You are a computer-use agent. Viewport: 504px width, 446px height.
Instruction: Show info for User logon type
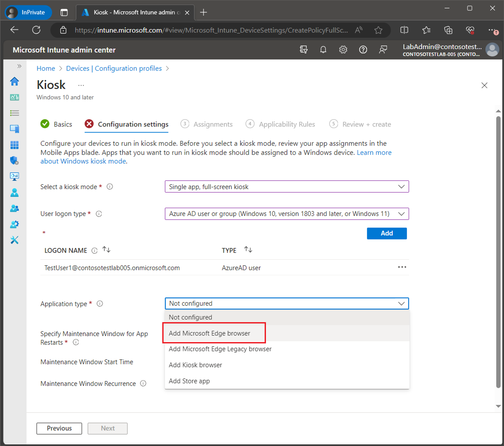[x=99, y=214]
